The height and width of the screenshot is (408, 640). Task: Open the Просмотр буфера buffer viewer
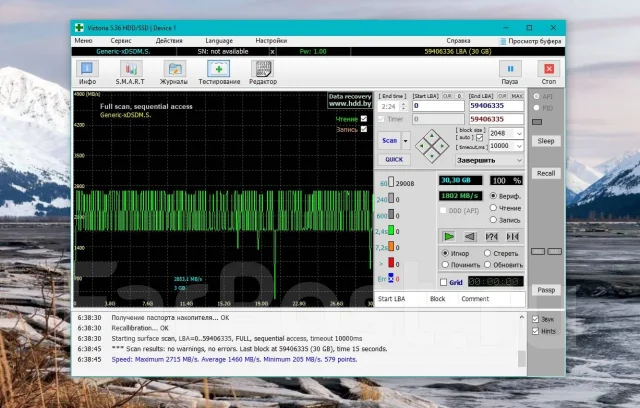tap(530, 41)
